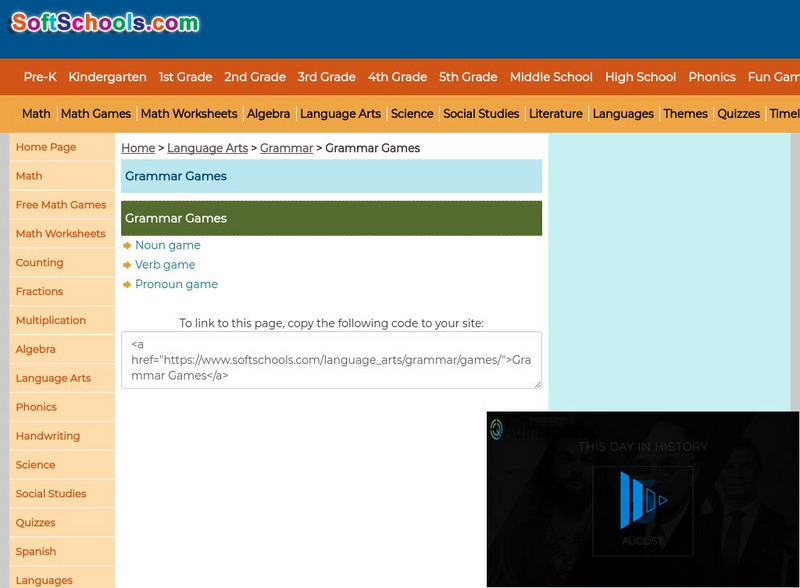Image resolution: width=800 pixels, height=588 pixels.
Task: Play the This Day in History video
Action: coord(643,500)
